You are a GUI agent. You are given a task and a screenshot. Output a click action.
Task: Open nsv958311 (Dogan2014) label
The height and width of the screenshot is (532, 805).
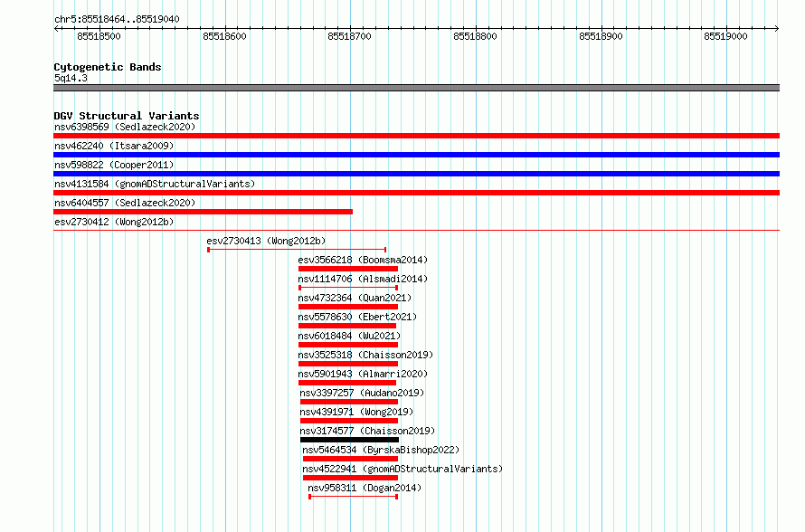pyautogui.click(x=365, y=488)
